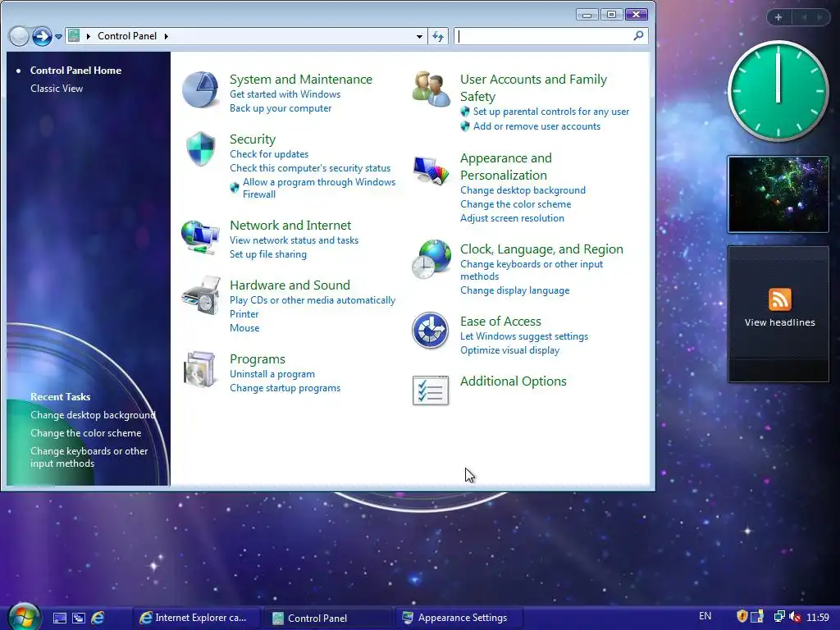This screenshot has height=630, width=840.
Task: Open Recent Task Change desktop background
Action: click(x=93, y=415)
